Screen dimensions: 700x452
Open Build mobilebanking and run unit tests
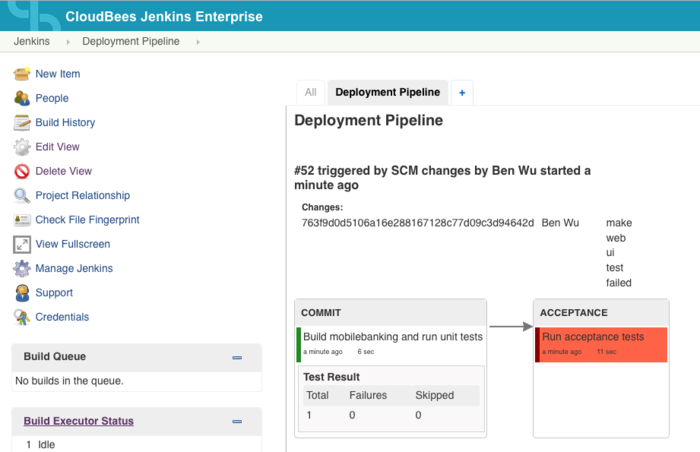393,336
